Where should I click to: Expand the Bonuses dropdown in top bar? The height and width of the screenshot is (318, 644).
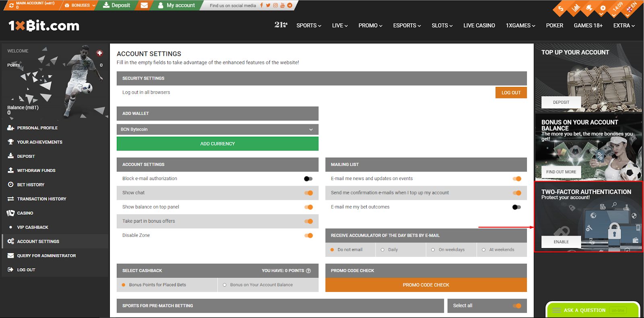tap(80, 5)
